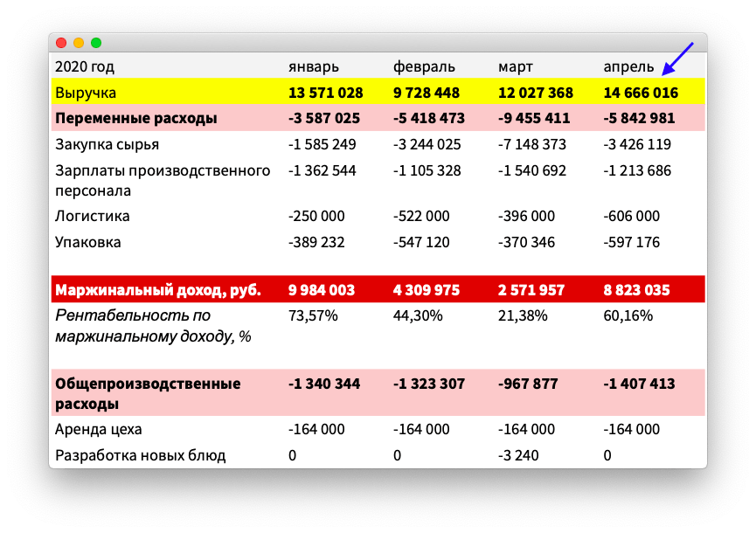Select the февраль column header
This screenshot has width=756, height=533.
click(x=424, y=67)
